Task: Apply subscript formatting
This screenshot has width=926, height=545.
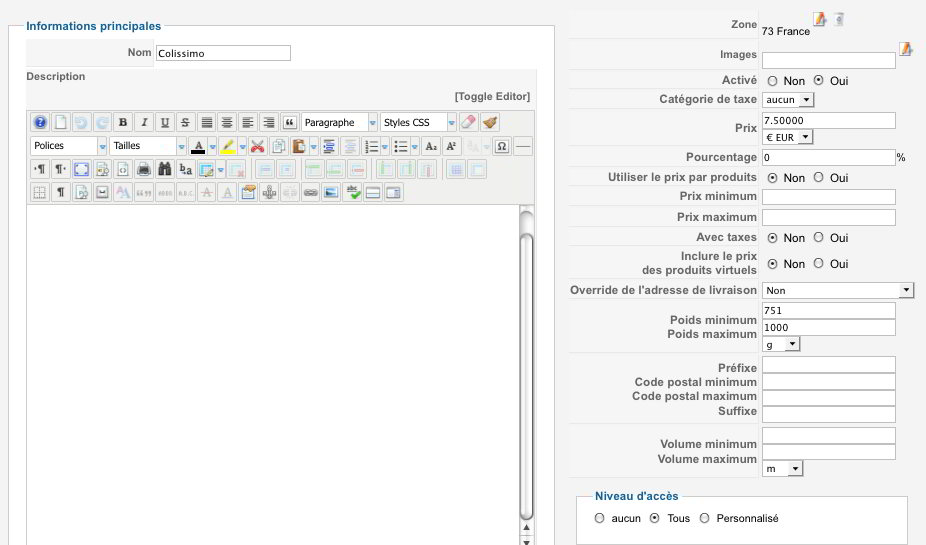Action: (431, 146)
